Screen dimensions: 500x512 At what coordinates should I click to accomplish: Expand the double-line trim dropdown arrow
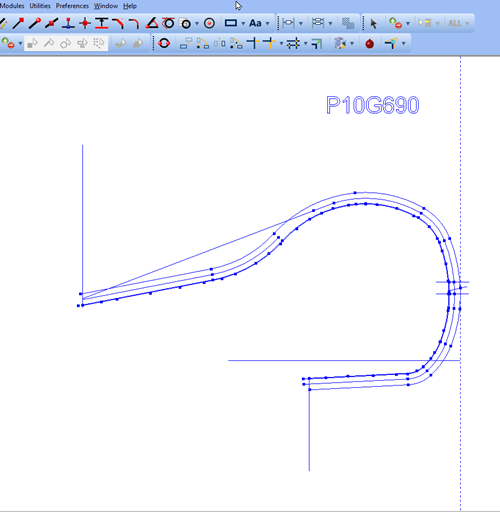pos(305,43)
